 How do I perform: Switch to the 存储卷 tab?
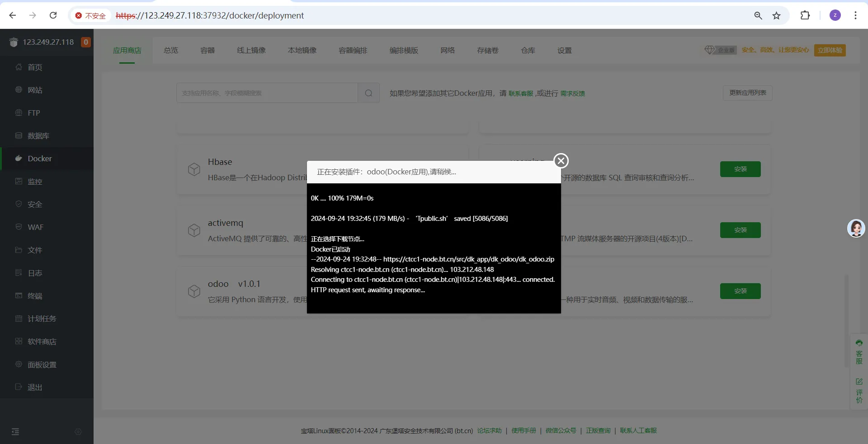(488, 50)
